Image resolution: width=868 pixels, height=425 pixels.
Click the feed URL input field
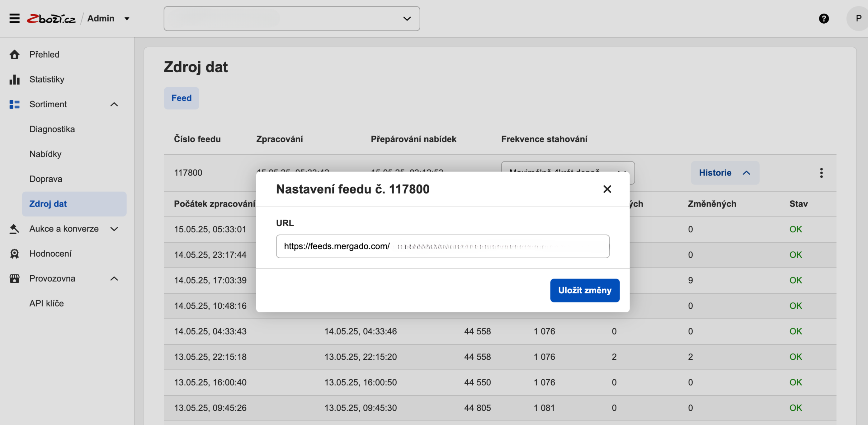click(x=442, y=246)
